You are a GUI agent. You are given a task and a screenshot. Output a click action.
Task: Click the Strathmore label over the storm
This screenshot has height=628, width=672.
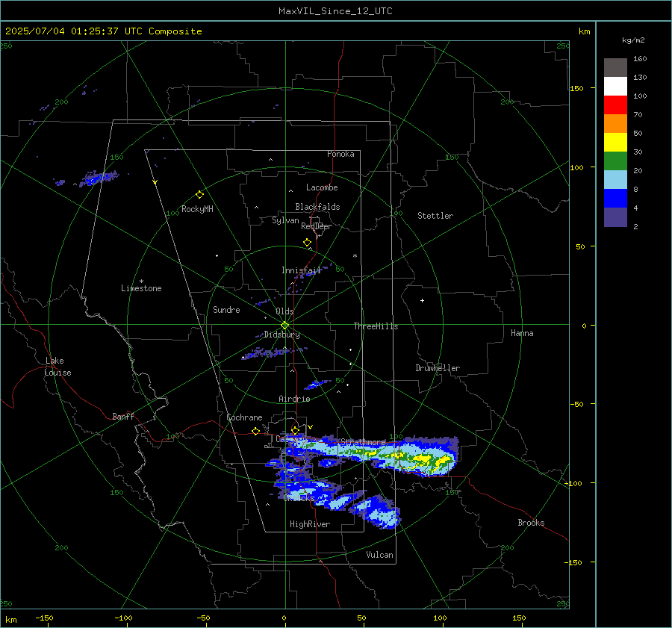[364, 442]
